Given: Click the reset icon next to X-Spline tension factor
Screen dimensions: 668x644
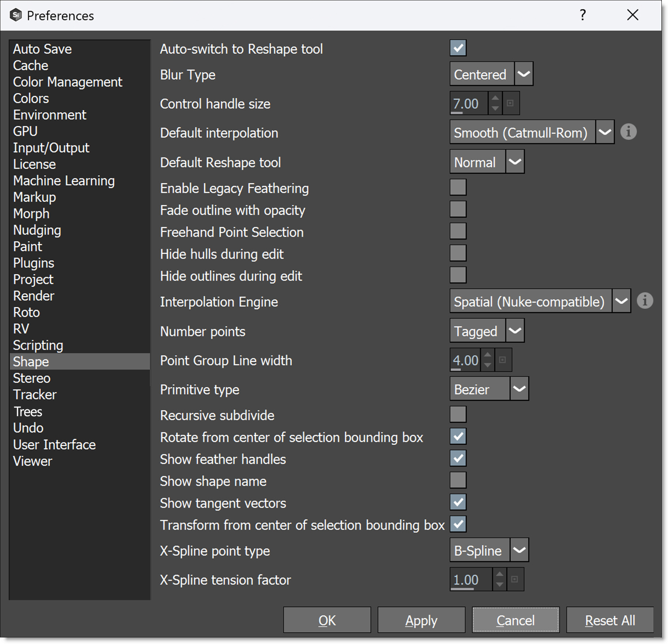Looking at the screenshot, I should coord(514,579).
